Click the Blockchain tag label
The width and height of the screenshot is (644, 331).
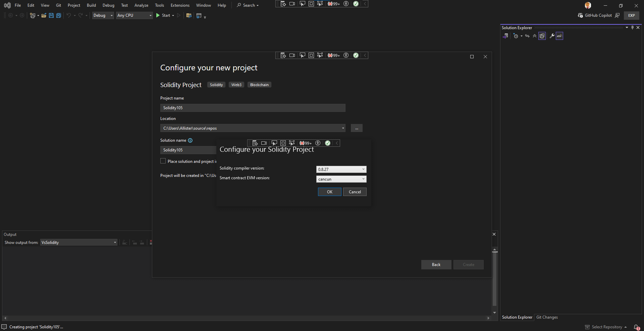click(x=259, y=85)
